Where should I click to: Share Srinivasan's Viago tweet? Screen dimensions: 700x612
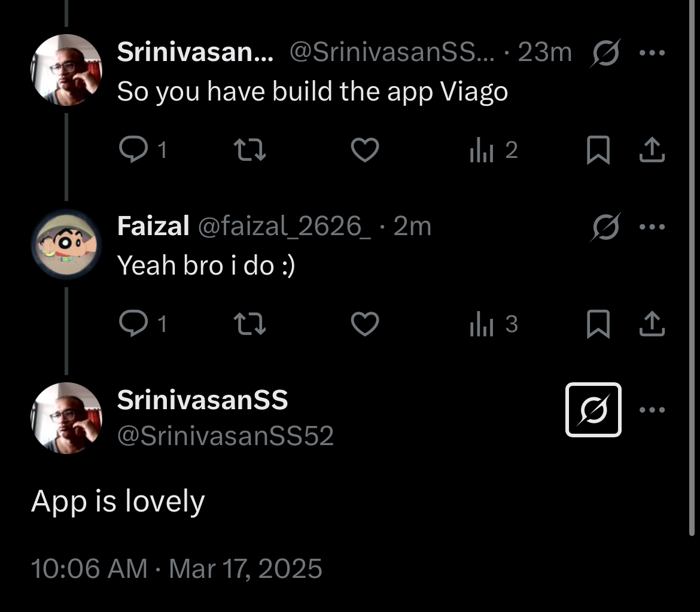[652, 150]
